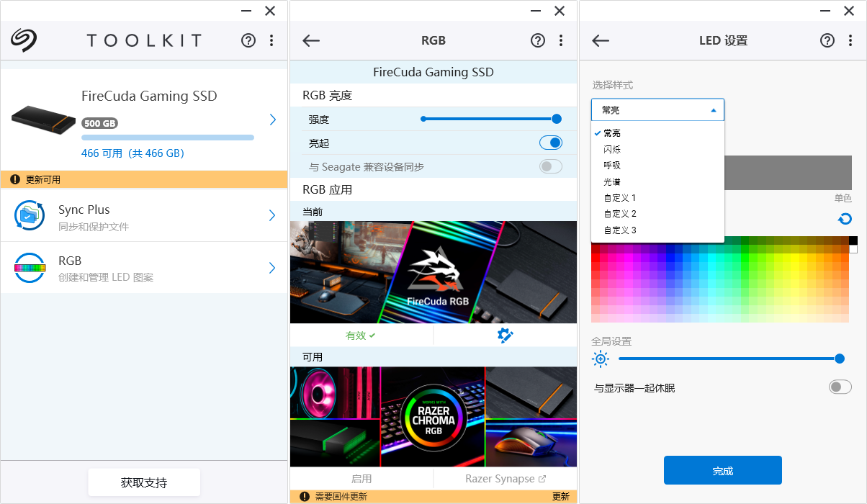Open help via question mark in RGB window
This screenshot has height=504, width=867.
click(537, 40)
